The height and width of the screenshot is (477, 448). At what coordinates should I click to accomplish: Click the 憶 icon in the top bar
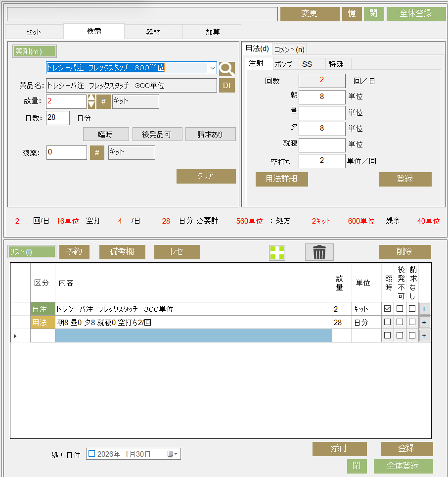coord(352,14)
